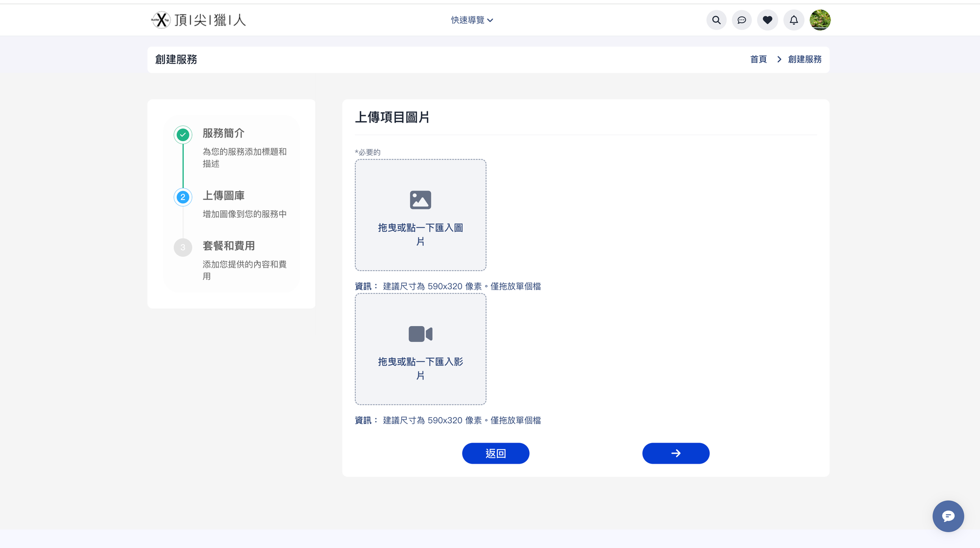Screen dimensions: 980x548
Task: Click the 服務簡介 step title
Action: pos(223,133)
